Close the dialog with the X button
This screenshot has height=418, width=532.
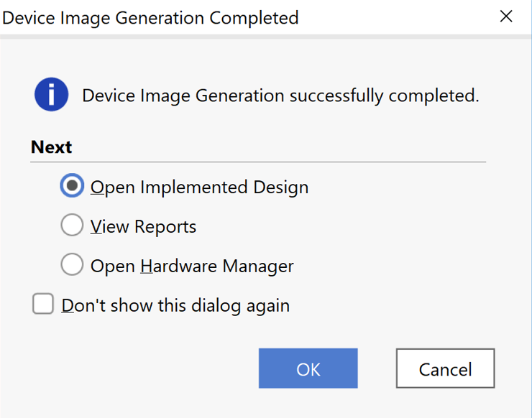coord(506,17)
